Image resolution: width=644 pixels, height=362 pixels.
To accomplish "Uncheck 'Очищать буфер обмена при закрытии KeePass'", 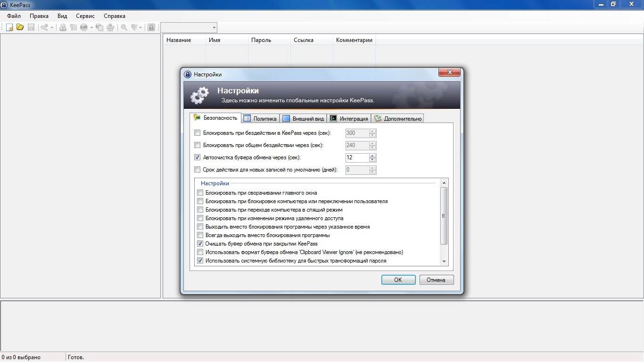I will (200, 244).
